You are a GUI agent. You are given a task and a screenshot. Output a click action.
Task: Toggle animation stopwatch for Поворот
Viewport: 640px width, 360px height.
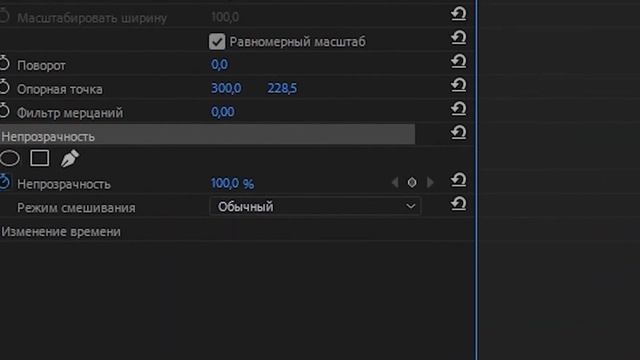click(4, 63)
